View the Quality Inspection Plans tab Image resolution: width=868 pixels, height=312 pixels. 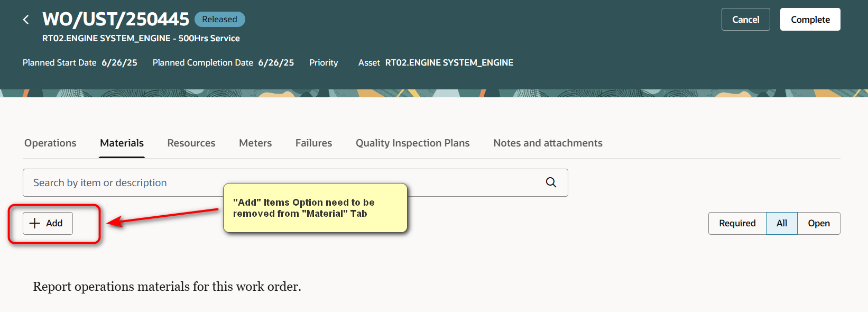412,143
